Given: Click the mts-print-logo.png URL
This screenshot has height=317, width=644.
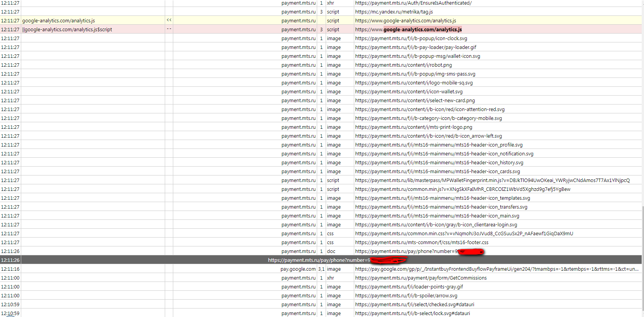Looking at the screenshot, I should (x=414, y=127).
